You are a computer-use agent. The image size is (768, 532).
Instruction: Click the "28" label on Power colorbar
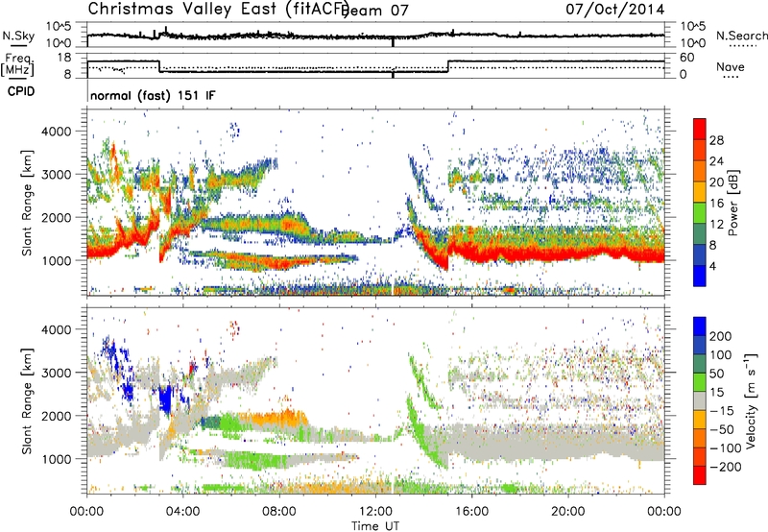716,140
